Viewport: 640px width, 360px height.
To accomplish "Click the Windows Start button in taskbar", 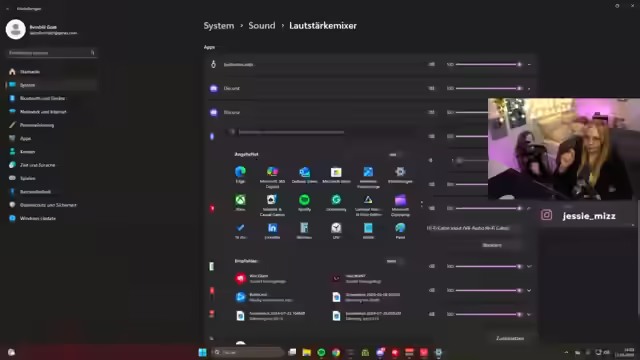I will (202, 352).
